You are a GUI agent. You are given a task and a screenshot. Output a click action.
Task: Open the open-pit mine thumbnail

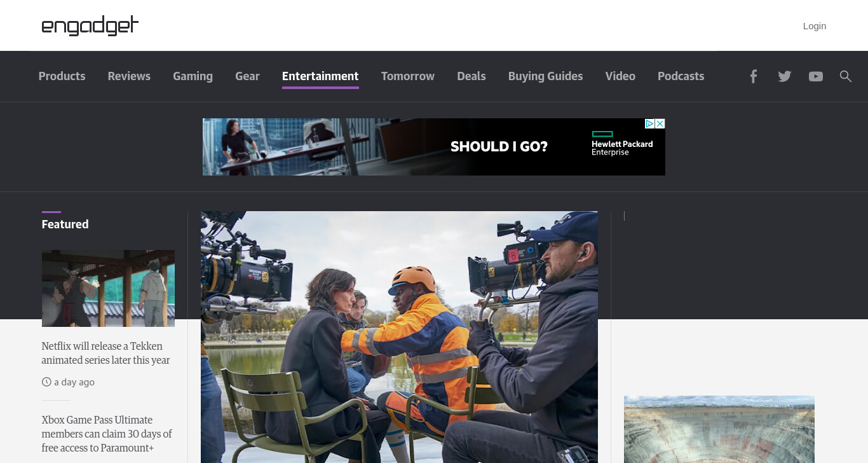pyautogui.click(x=719, y=429)
